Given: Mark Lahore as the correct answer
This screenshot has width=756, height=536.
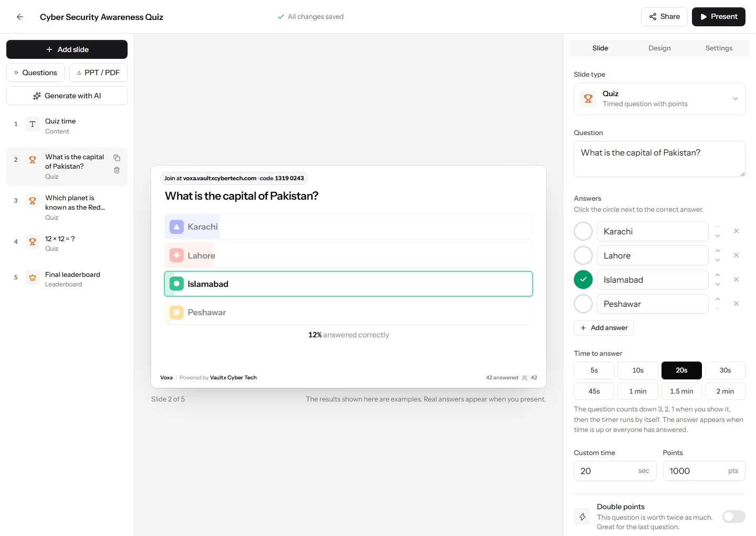Looking at the screenshot, I should coord(583,255).
